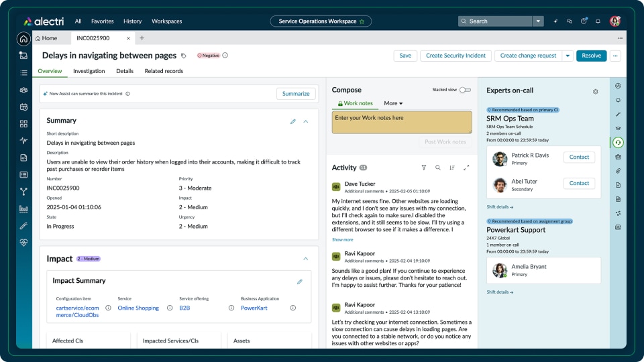This screenshot has height=362, width=644.
Task: Click the Activity filter funnel icon
Action: point(423,168)
